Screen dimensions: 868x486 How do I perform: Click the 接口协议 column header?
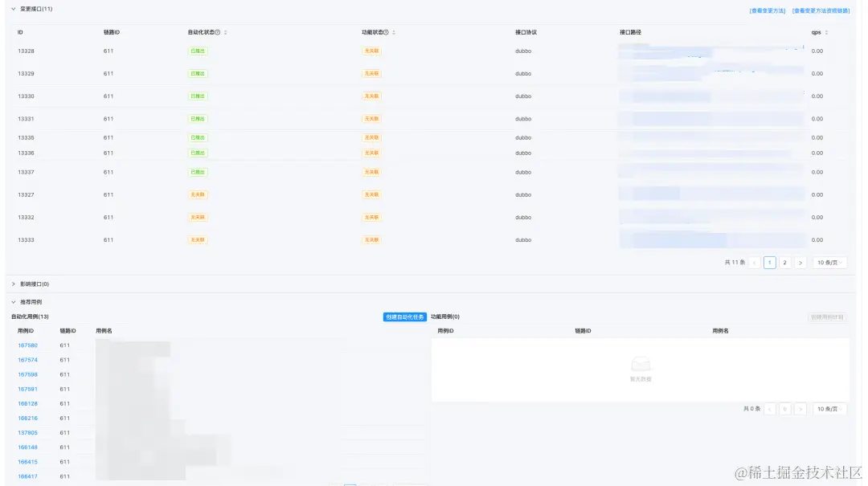(526, 33)
